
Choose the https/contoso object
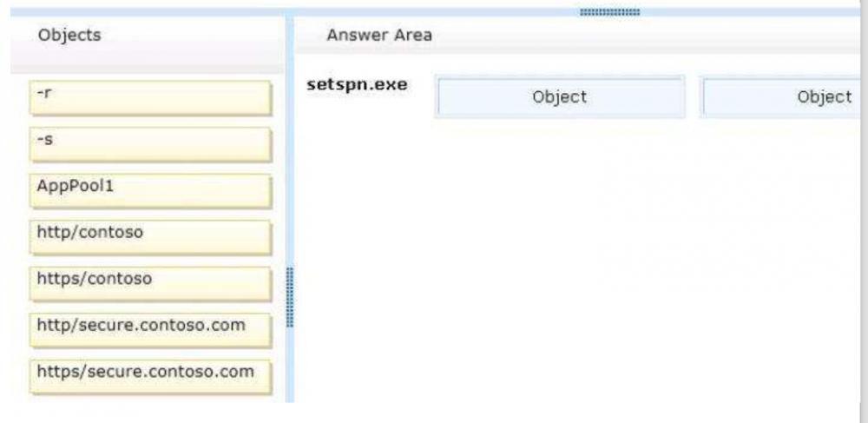(149, 283)
